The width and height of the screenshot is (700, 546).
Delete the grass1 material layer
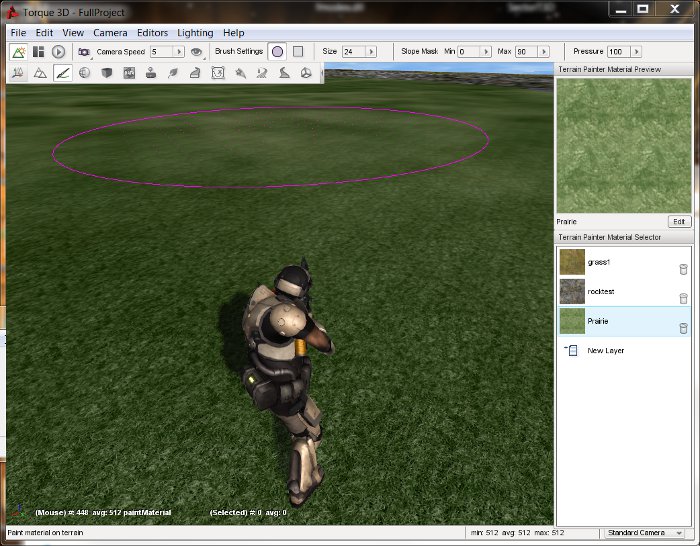683,269
